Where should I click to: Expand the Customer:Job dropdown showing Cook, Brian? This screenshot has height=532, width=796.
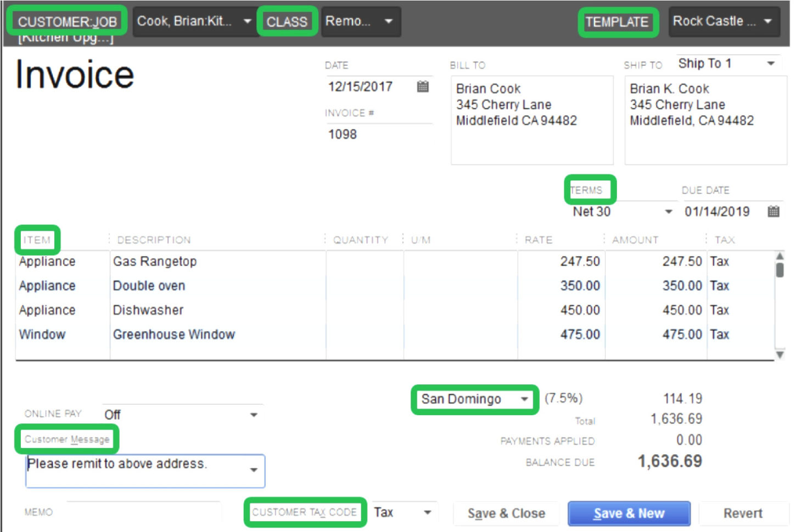coord(247,21)
